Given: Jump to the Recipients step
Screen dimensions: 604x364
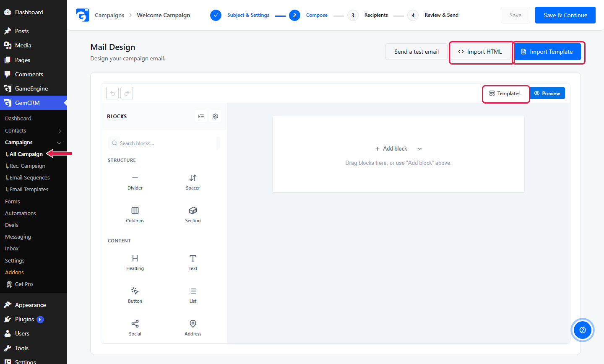Looking at the screenshot, I should click(x=368, y=15).
